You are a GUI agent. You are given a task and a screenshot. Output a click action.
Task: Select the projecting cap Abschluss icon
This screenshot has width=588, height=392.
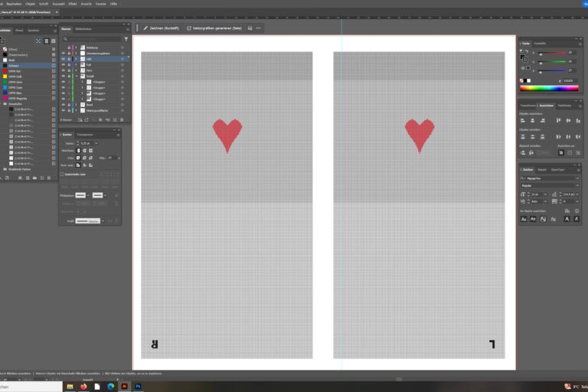(x=90, y=150)
